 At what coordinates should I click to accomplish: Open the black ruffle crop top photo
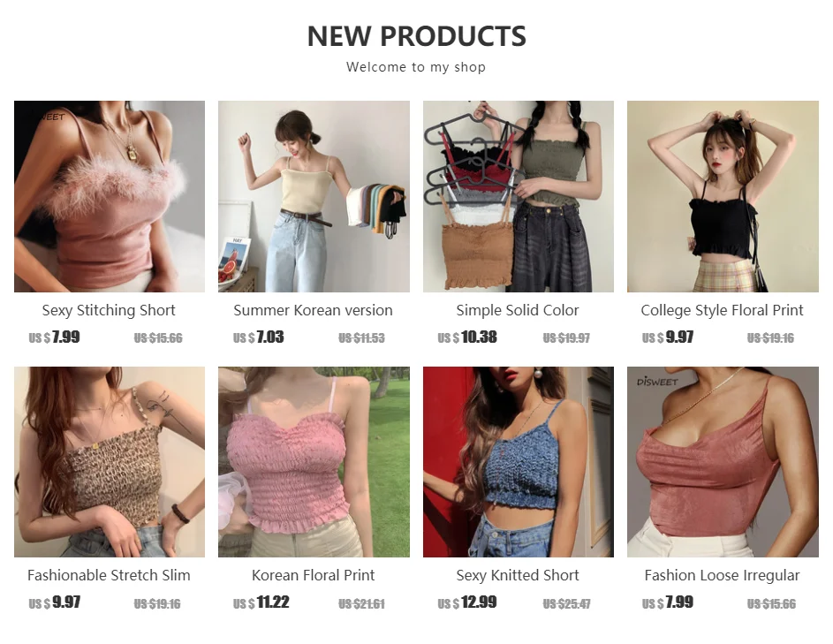[723, 196]
